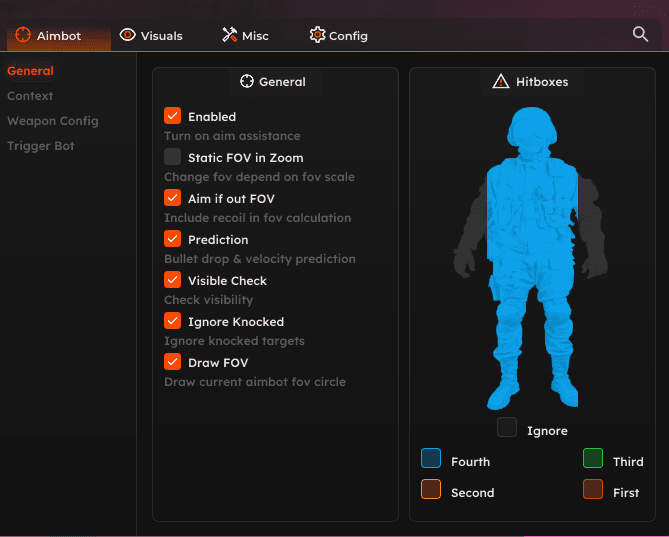The image size is (669, 537).
Task: Select Weapon Config in the sidebar
Action: click(x=53, y=121)
